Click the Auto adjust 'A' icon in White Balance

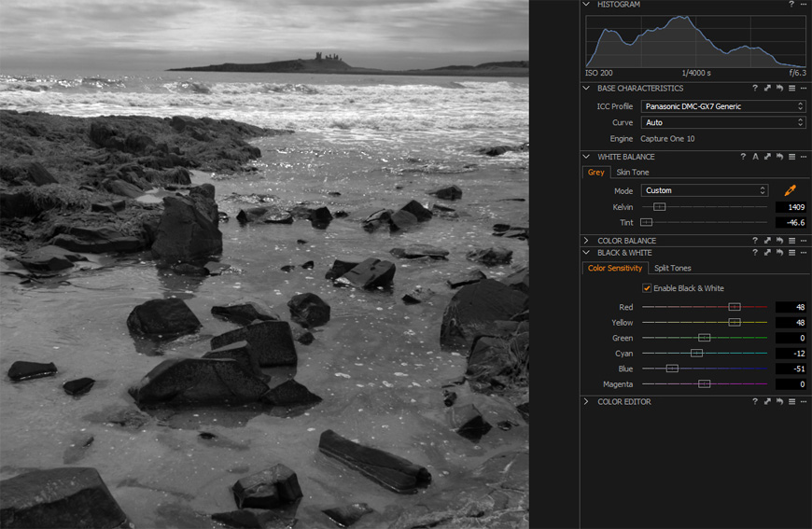(x=755, y=157)
